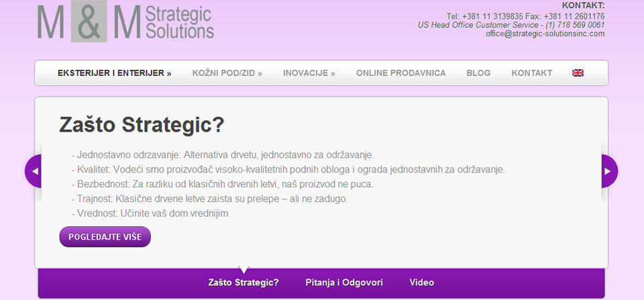Screen dimensions: 644x300
Task: Click the office@strategic-solutionsinc.com email link
Action: (545, 34)
